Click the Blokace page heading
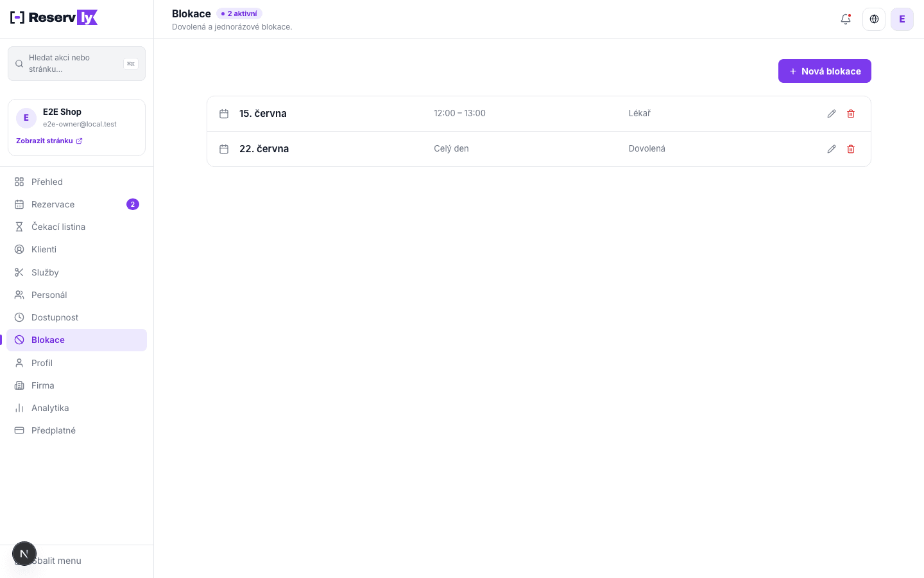Image resolution: width=924 pixels, height=578 pixels. 191,13
